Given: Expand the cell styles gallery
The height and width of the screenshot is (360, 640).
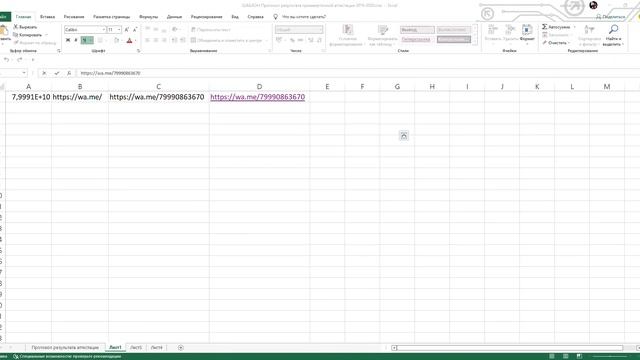Looking at the screenshot, I should coord(474,41).
